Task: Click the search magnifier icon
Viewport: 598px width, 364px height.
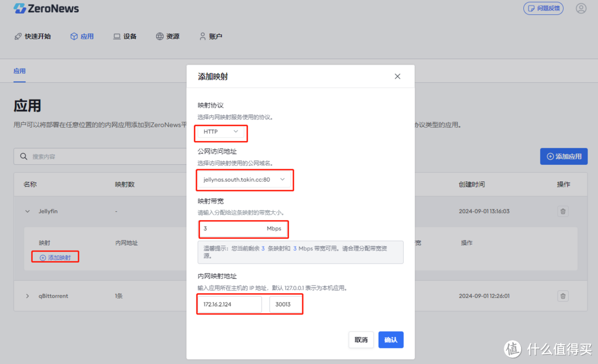Action: click(x=24, y=156)
